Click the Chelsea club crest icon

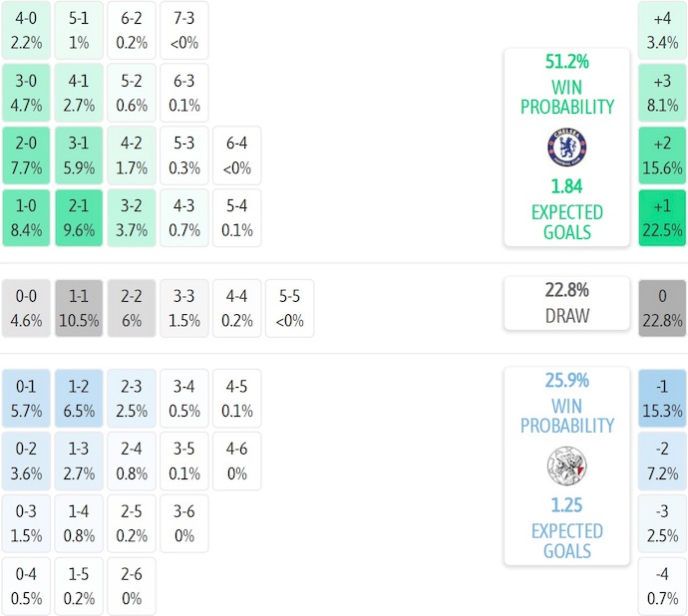[566, 147]
